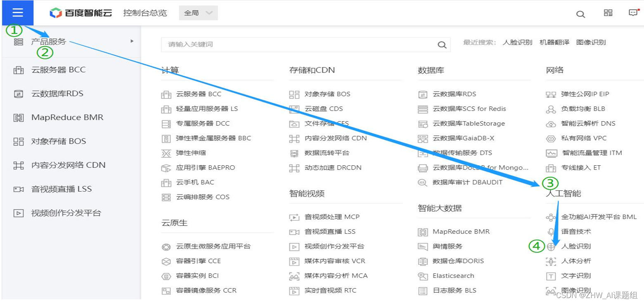The height and width of the screenshot is (303, 644).
Task: Click the 数据库审计 DBAUDIT icon
Action: (423, 183)
